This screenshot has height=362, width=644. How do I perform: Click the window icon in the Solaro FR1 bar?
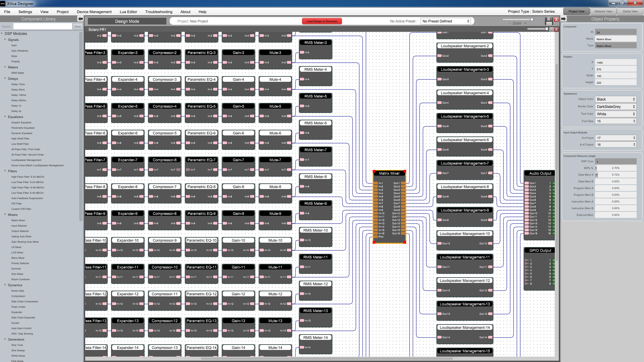pyautogui.click(x=551, y=29)
